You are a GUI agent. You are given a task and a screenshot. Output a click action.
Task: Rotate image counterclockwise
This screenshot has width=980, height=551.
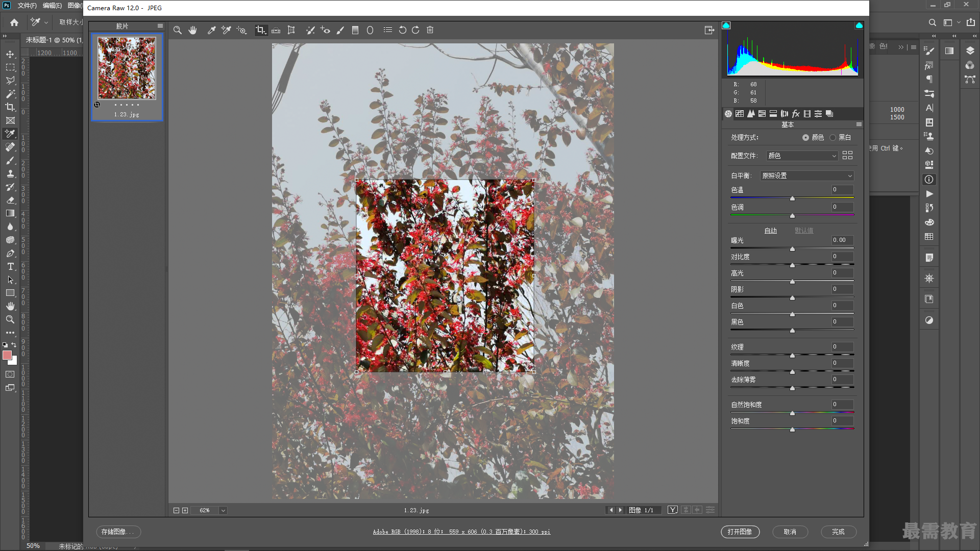[402, 30]
